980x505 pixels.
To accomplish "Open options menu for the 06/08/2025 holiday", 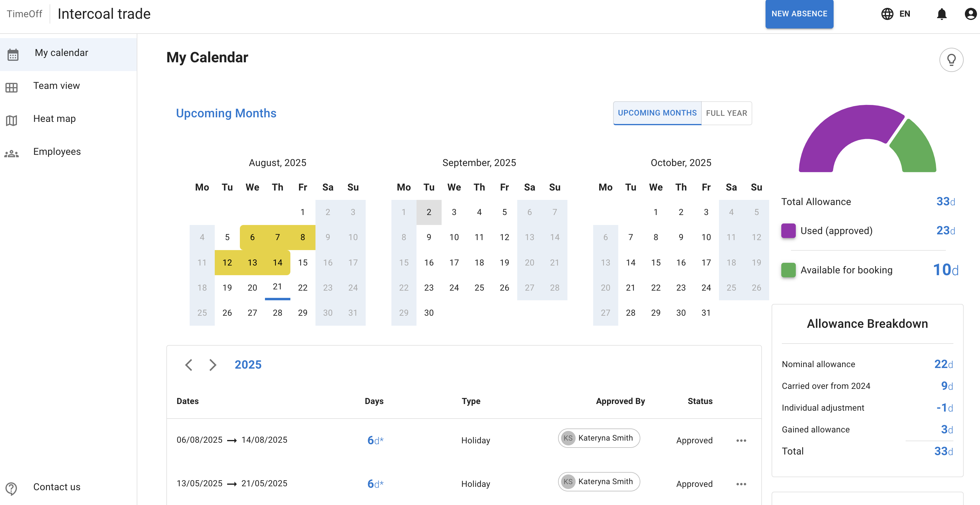I will pos(741,440).
